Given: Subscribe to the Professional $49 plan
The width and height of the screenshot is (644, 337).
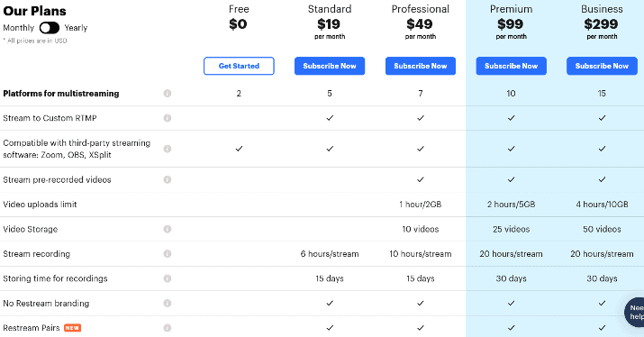Looking at the screenshot, I should [x=420, y=66].
